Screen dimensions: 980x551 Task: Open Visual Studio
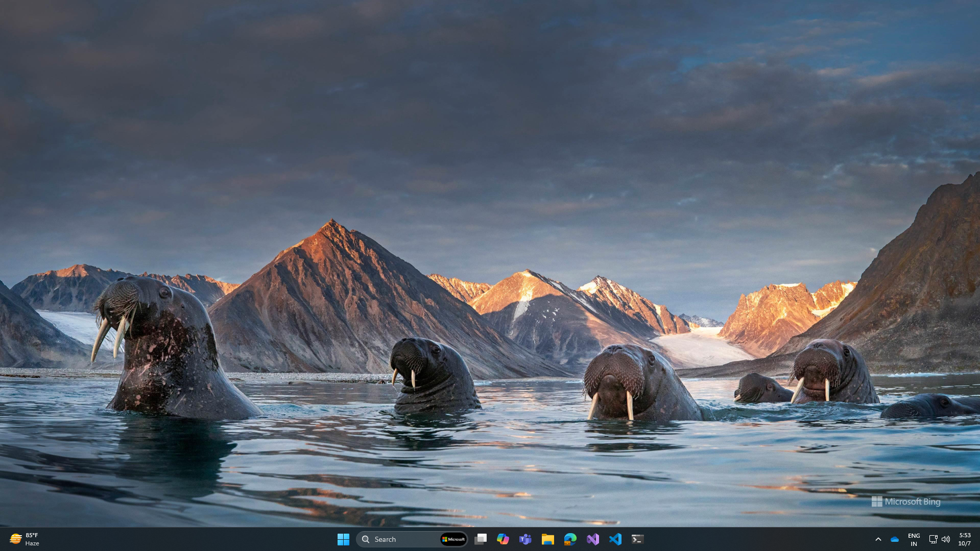(593, 539)
